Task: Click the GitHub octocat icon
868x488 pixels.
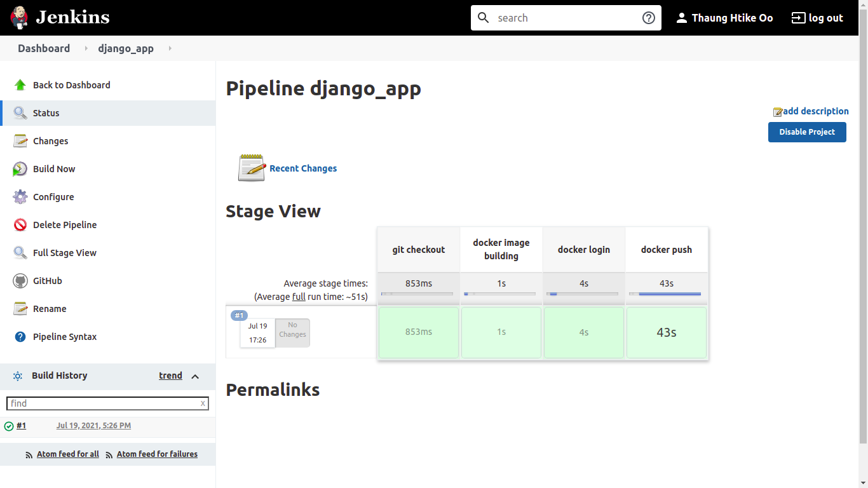Action: [x=20, y=281]
